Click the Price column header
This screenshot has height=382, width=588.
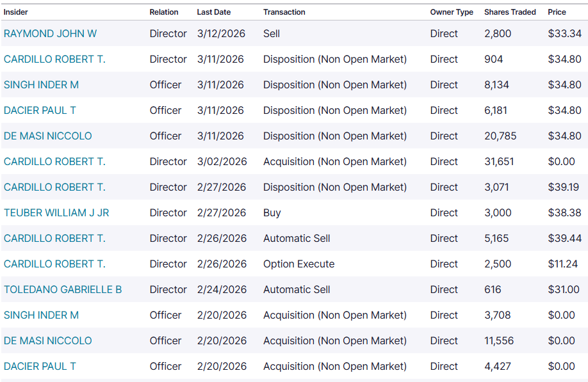(x=557, y=12)
